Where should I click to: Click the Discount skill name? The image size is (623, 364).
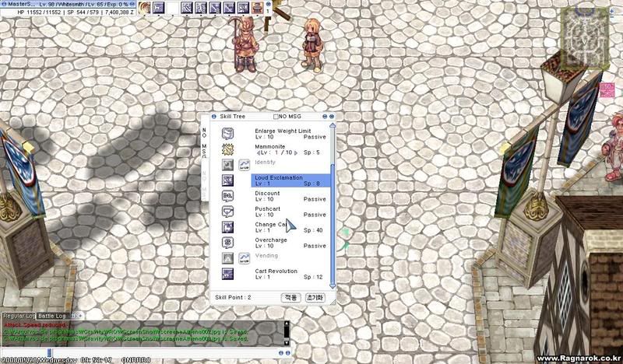[x=267, y=194]
